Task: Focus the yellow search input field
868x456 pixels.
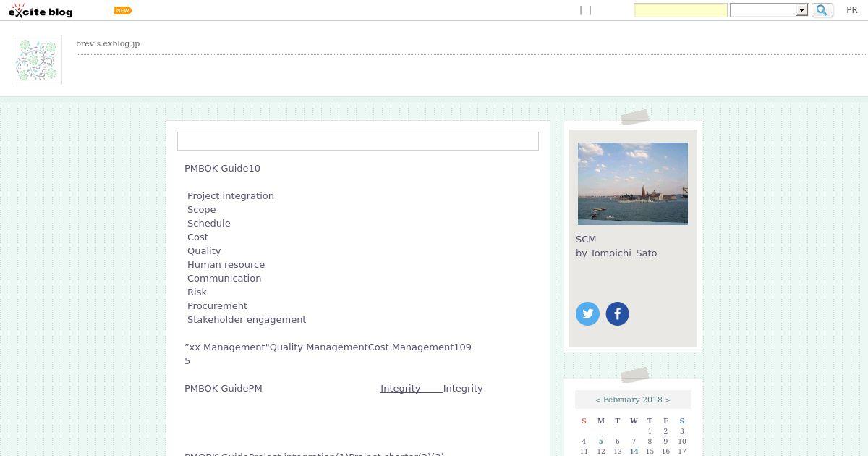Action: point(681,10)
